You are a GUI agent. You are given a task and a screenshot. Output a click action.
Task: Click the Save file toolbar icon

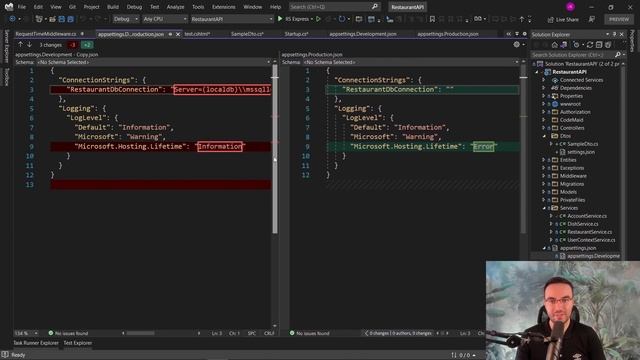click(62, 19)
